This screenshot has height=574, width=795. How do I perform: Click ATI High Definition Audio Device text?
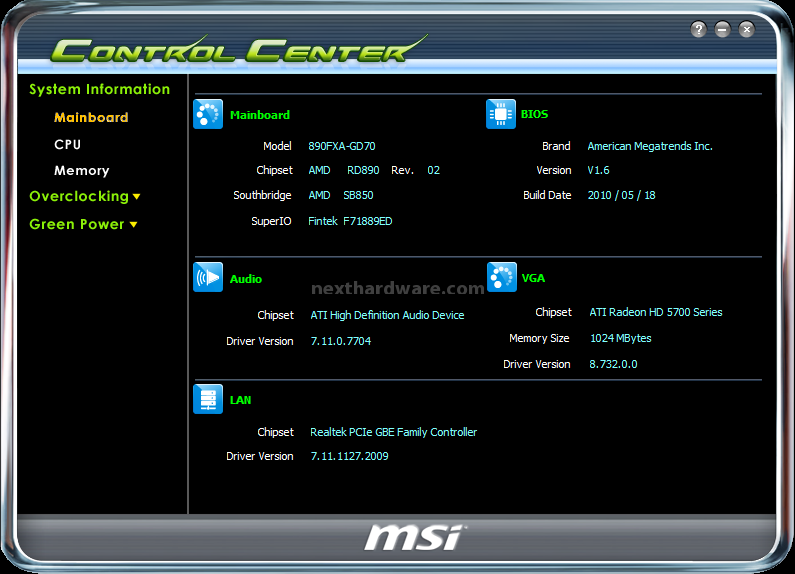pos(387,315)
